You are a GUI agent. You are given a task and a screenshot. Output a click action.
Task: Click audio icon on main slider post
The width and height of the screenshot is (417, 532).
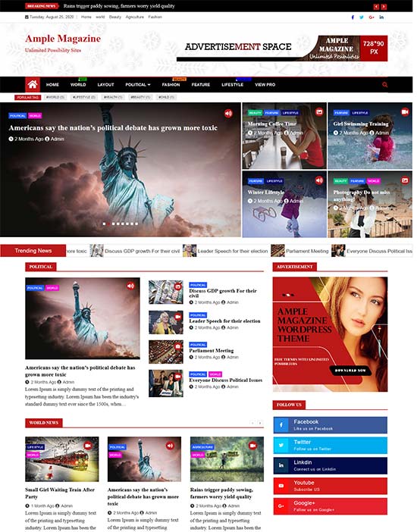228,114
